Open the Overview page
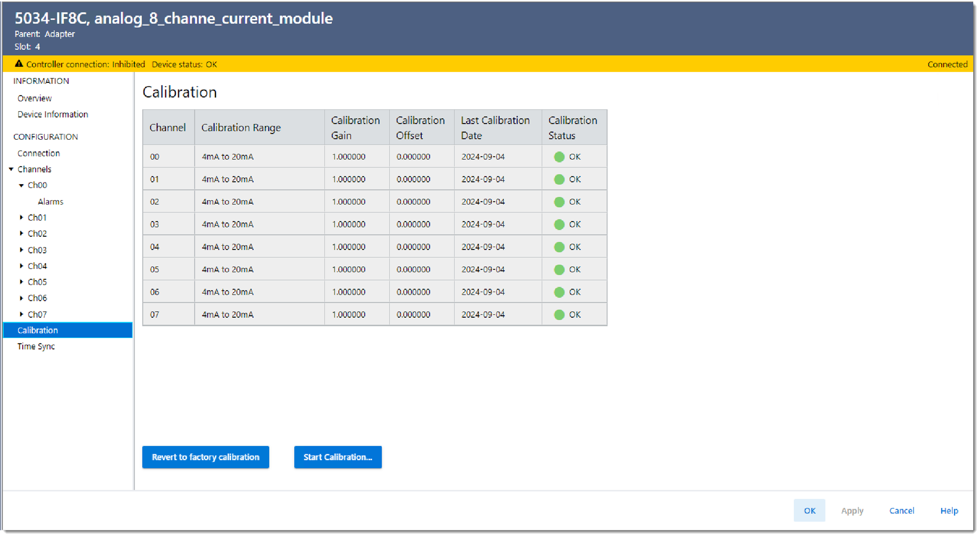 pos(34,98)
